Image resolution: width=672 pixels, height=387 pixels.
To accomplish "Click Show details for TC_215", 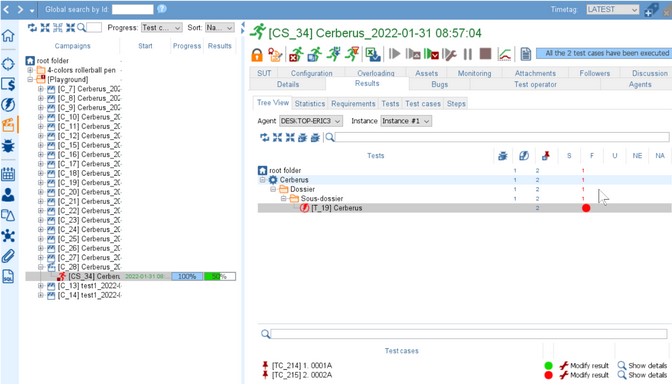I will 642,375.
